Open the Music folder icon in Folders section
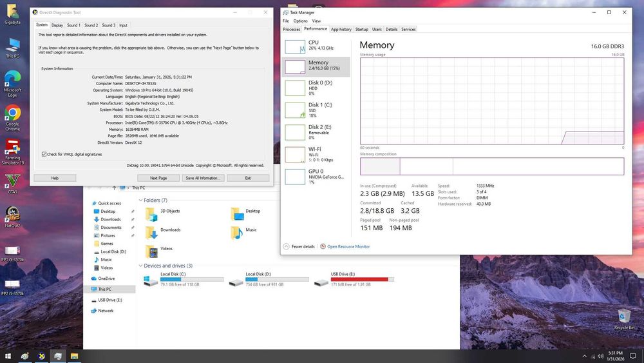The height and width of the screenshot is (363, 644). click(237, 233)
